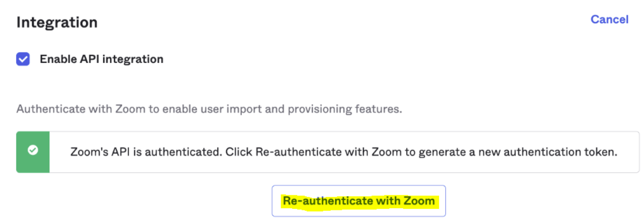
Task: Click the Integration section heading
Action: [x=57, y=23]
